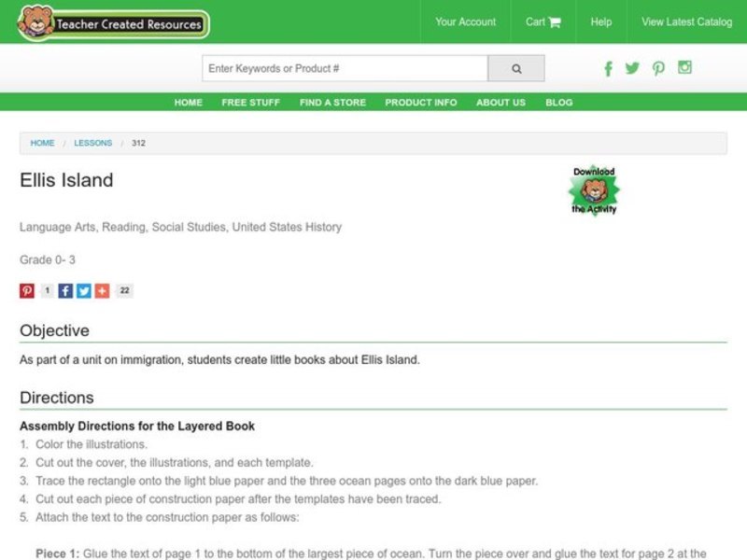Open Facebook from the header social icons
Viewport: 747px width, 560px height.
608,68
